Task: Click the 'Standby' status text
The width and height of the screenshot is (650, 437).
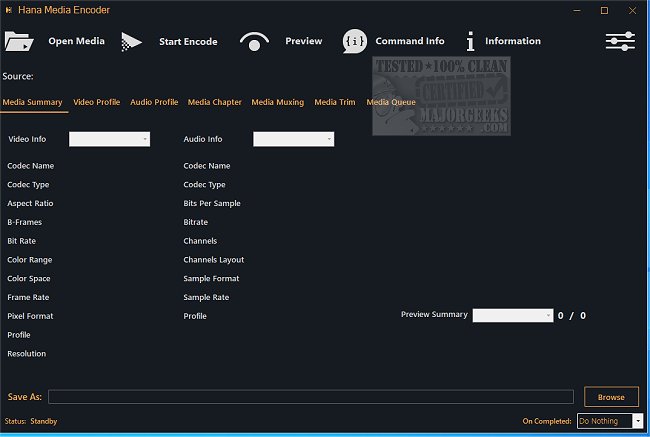Action: (x=44, y=421)
